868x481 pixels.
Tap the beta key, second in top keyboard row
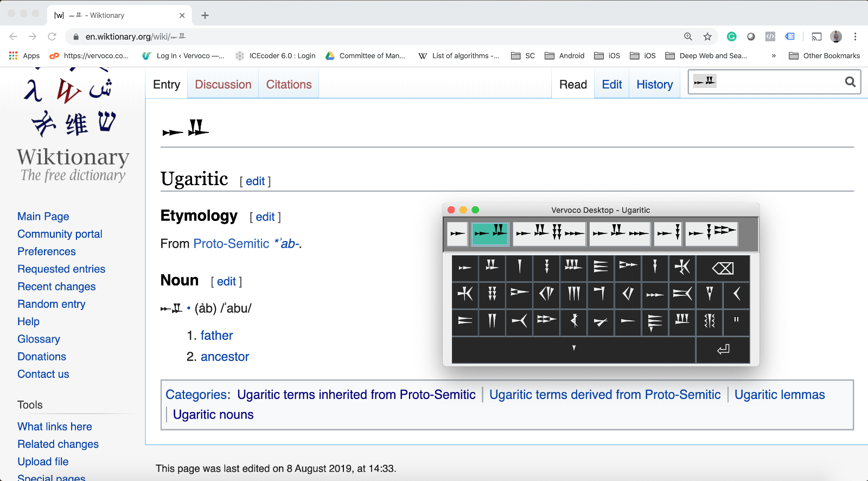pyautogui.click(x=492, y=268)
